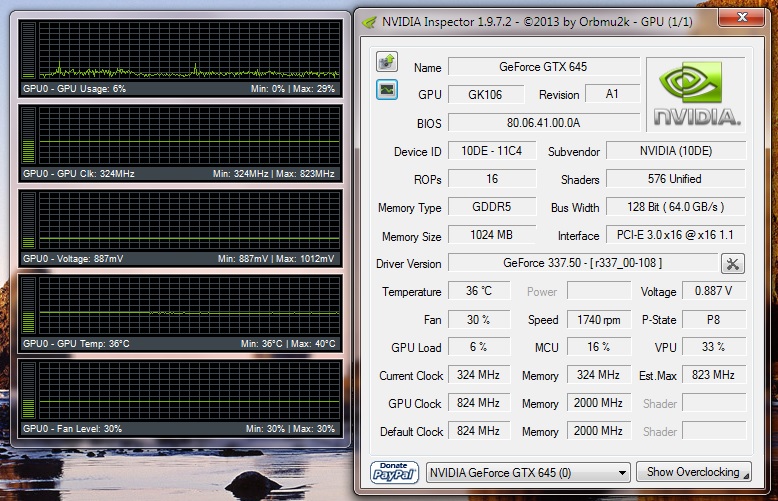Open driver profile settings via the tools icon

pos(732,263)
